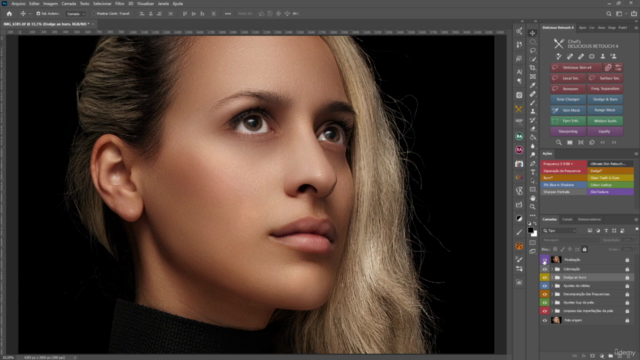Click the lock position icon in Layers panel
The height and width of the screenshot is (360, 640).
pos(570,249)
